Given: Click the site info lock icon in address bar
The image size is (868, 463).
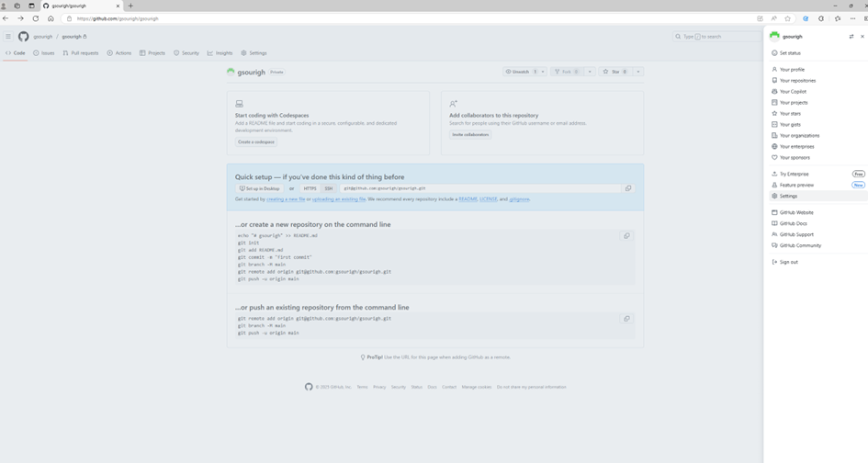Looking at the screenshot, I should coord(69,18).
